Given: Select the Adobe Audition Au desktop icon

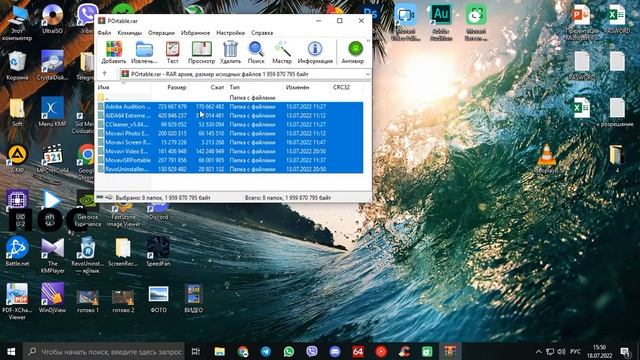Looking at the screenshot, I should 441,22.
